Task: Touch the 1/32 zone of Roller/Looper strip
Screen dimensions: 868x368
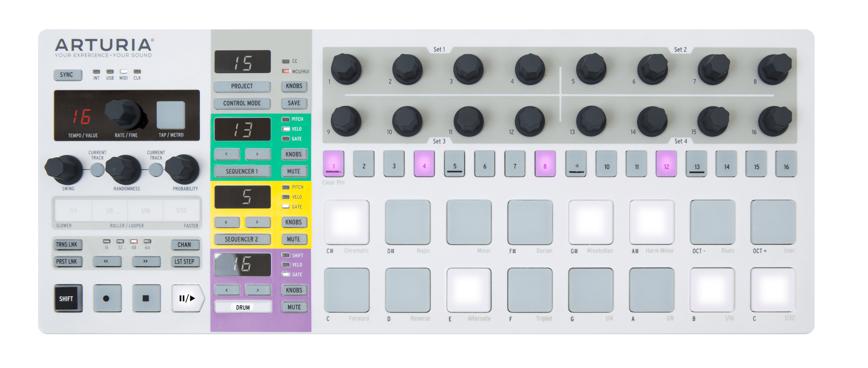Action: (x=181, y=211)
